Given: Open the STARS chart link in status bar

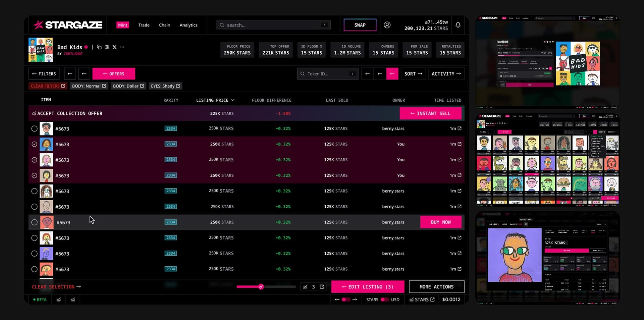Looking at the screenshot, I should [x=422, y=300].
